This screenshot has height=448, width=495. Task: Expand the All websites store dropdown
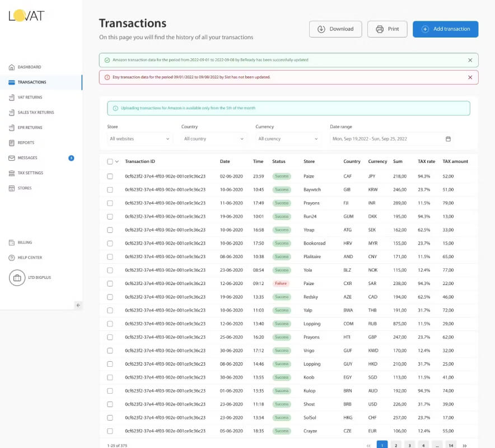tap(139, 139)
